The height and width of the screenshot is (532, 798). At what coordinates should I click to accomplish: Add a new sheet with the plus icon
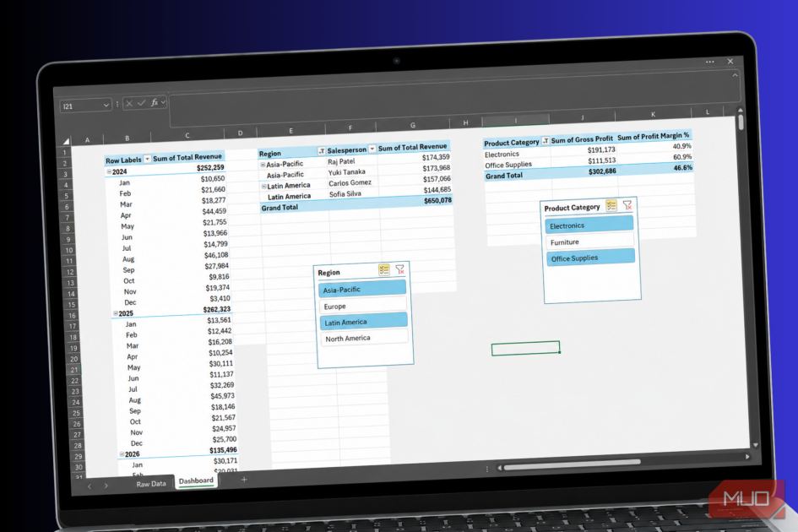point(244,480)
